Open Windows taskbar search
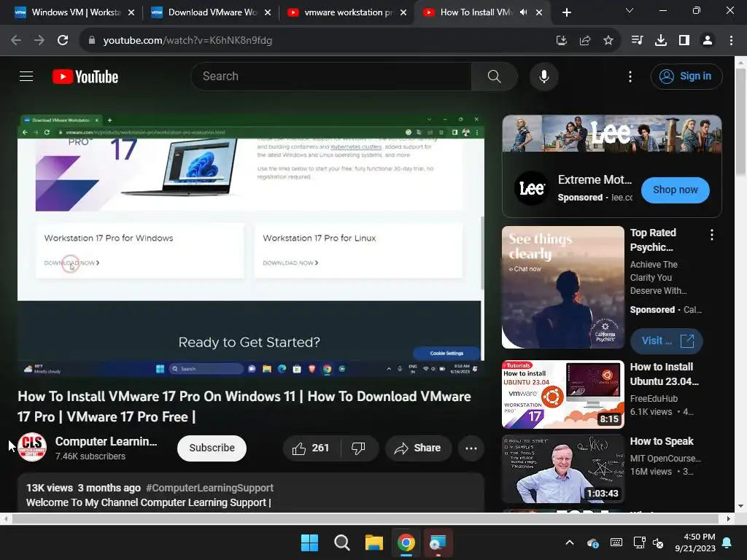This screenshot has height=560, width=747. [341, 542]
